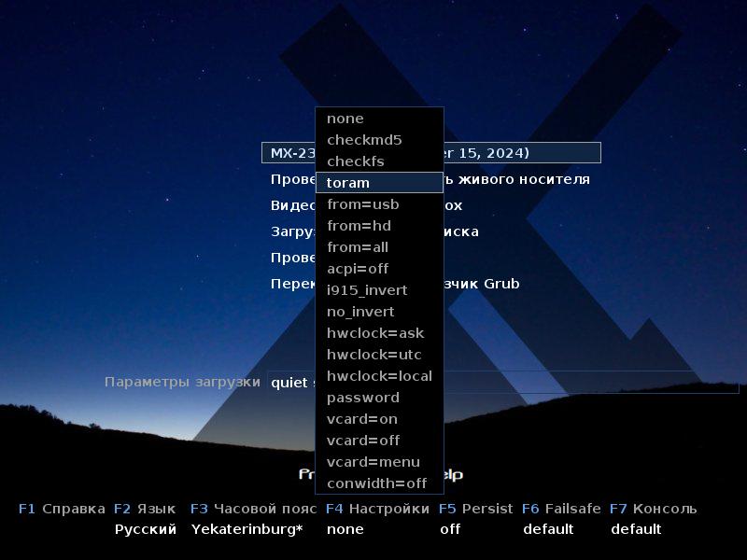The width and height of the screenshot is (747, 560).
Task: Select the vcard=on option
Action: tap(379, 418)
